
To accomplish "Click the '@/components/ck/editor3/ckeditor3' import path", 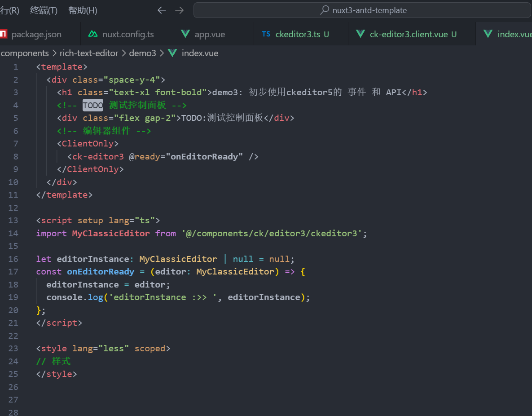I will (272, 233).
